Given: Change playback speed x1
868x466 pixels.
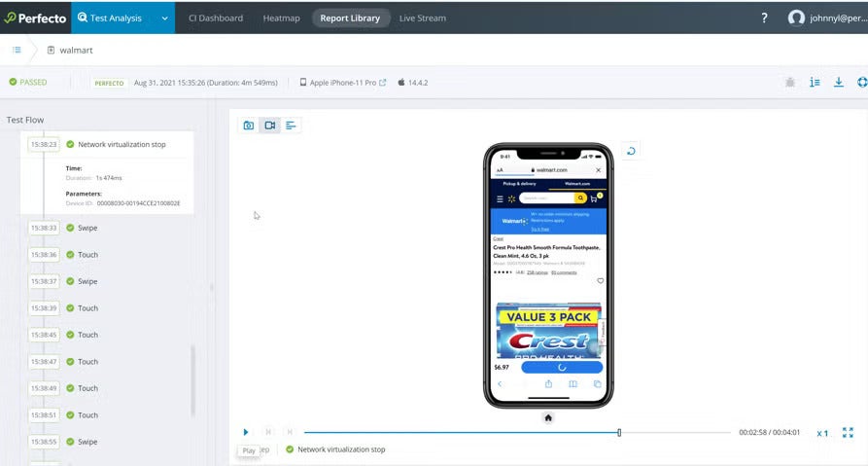Looking at the screenshot, I should point(822,433).
